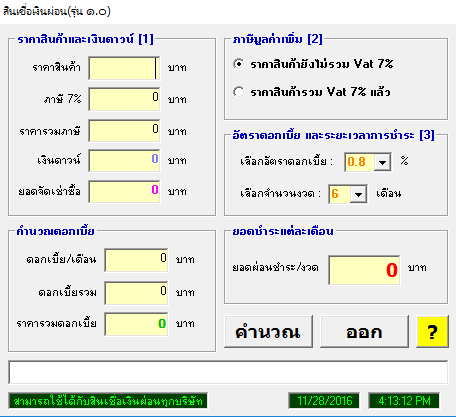
Task: Click the ออก exit button
Action: pyautogui.click(x=364, y=332)
